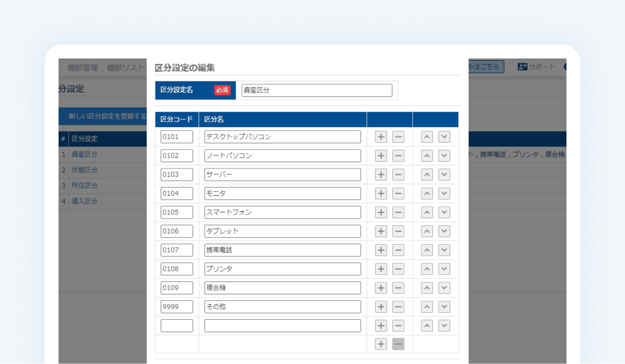Add a row after ノートパソコン (0102)
This screenshot has height=364, width=625.
point(381,156)
